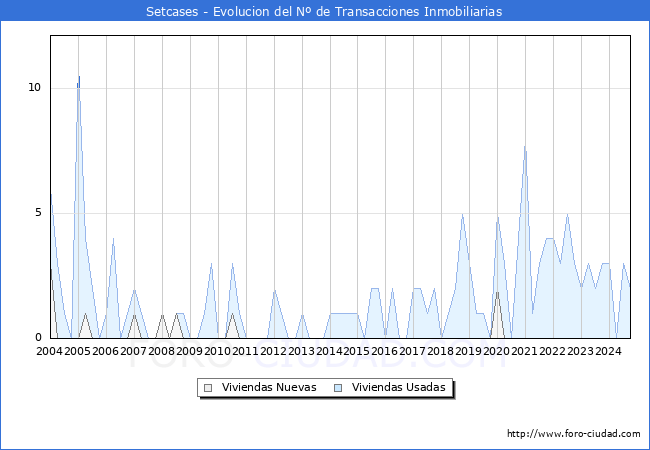Click the 2005 x-axis label
This screenshot has width=650, height=450.
tap(78, 351)
